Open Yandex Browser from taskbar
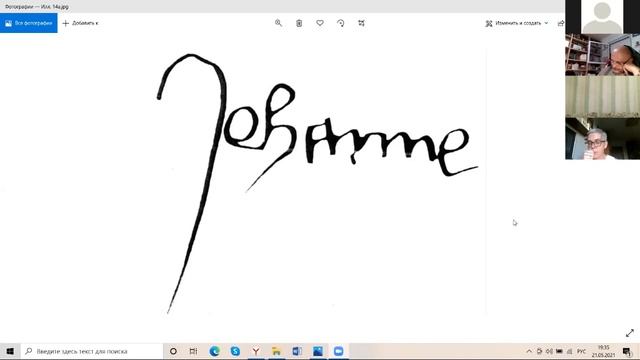640x360 pixels. pos(256,351)
